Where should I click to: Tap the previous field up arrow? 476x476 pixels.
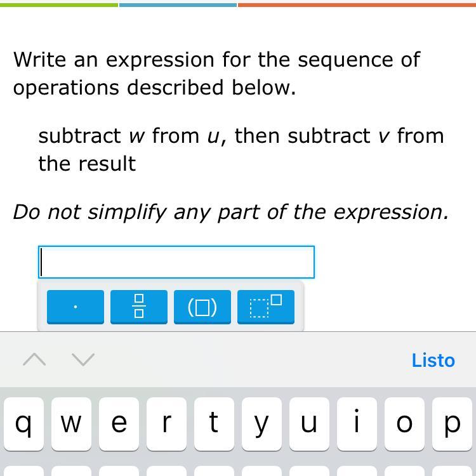point(34,360)
